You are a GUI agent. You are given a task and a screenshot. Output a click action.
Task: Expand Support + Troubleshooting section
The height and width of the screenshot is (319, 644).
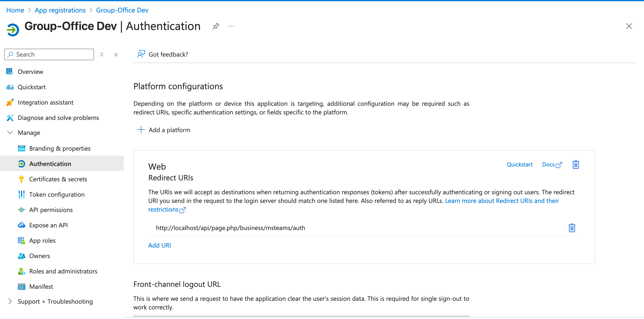tap(10, 301)
